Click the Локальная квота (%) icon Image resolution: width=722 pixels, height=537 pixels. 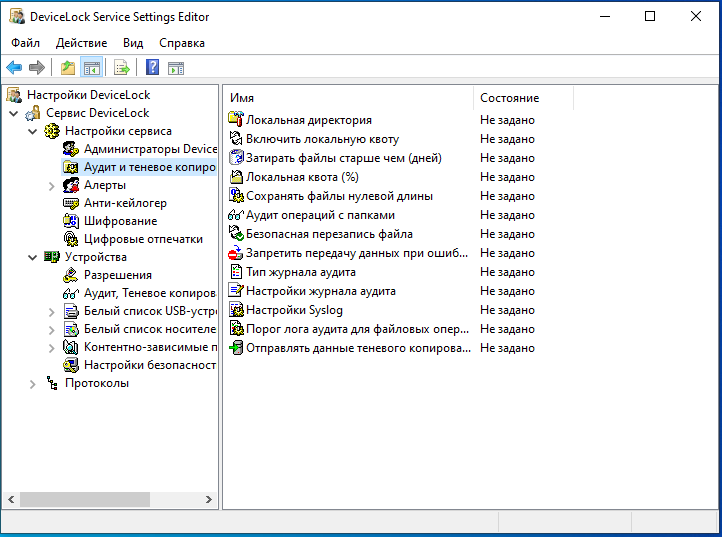point(236,176)
